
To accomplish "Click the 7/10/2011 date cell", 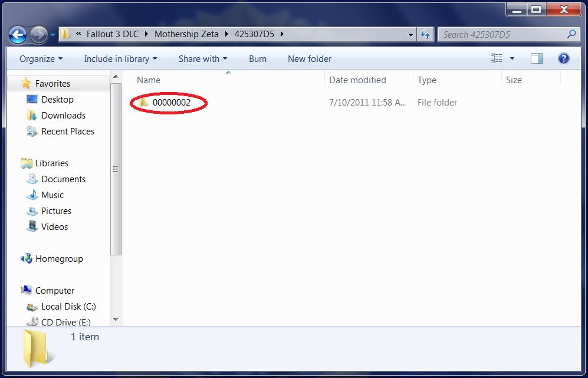I will click(x=367, y=103).
